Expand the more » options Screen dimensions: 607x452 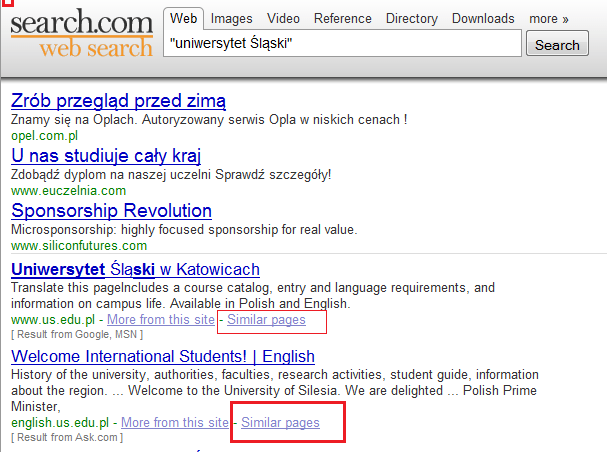tap(549, 19)
